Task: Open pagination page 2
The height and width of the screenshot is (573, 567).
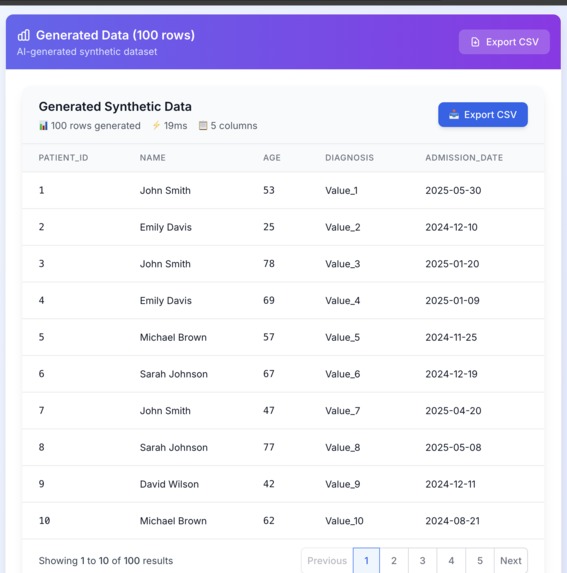Action: (x=394, y=560)
